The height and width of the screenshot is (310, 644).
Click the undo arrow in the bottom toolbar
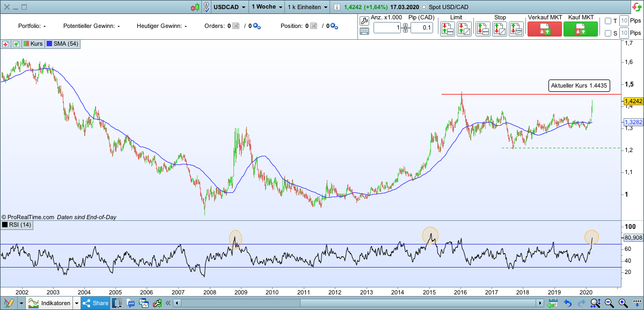coord(568,303)
